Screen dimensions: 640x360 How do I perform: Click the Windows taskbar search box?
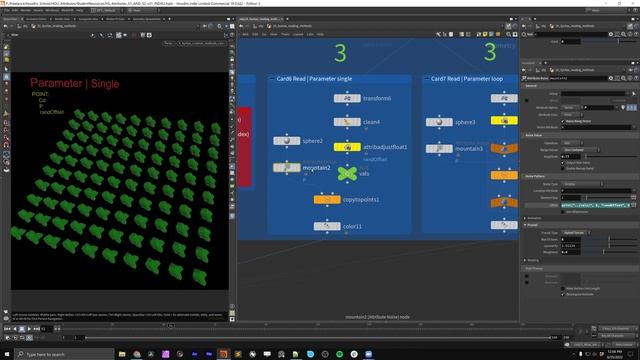tap(64, 354)
